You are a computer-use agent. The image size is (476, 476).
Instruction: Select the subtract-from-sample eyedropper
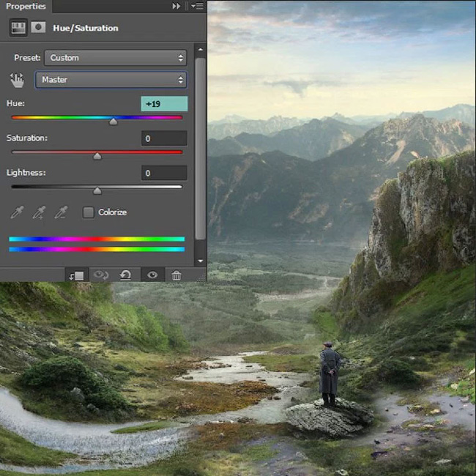click(61, 212)
